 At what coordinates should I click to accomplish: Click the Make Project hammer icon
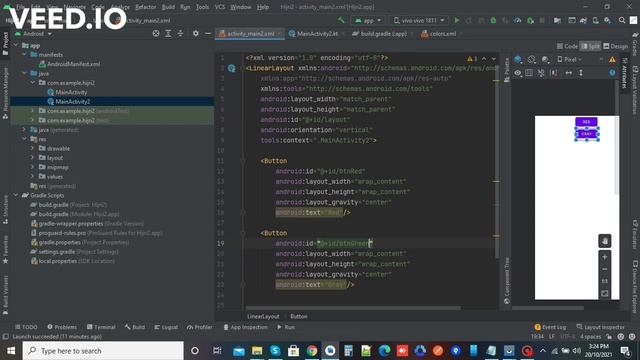341,20
